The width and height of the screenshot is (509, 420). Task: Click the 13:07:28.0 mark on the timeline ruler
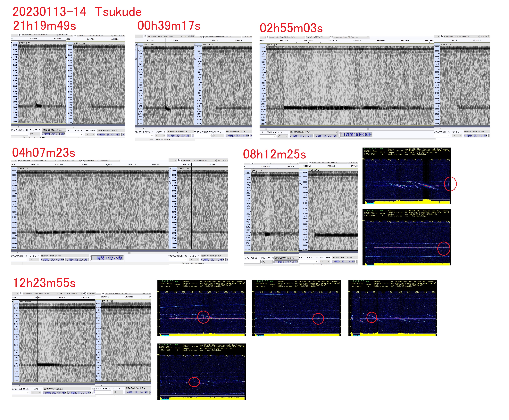click(107, 164)
